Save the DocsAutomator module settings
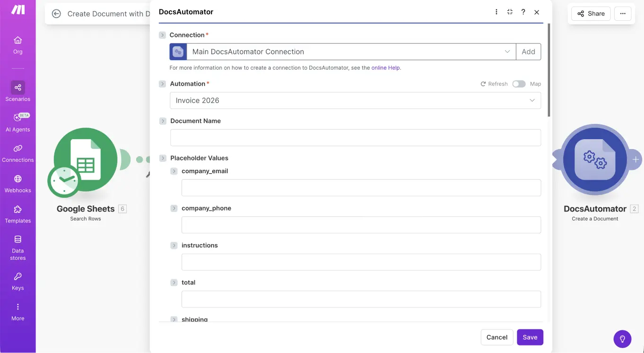 pos(530,337)
